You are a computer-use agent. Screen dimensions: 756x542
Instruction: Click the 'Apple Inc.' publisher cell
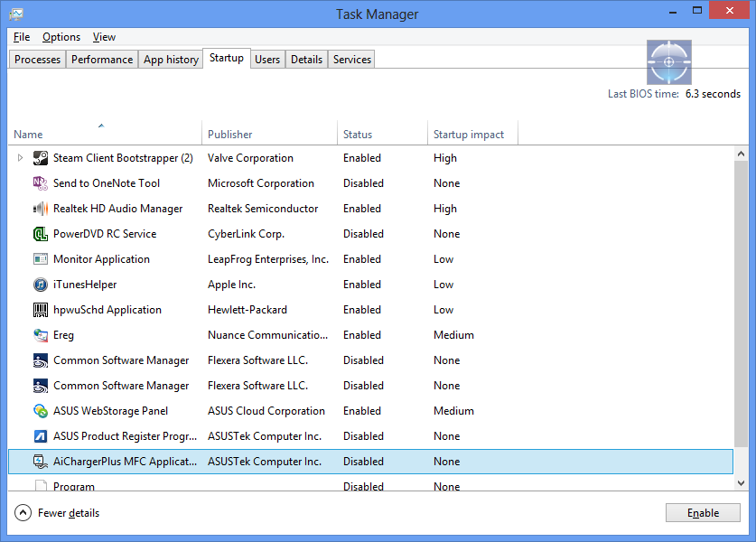coord(232,285)
